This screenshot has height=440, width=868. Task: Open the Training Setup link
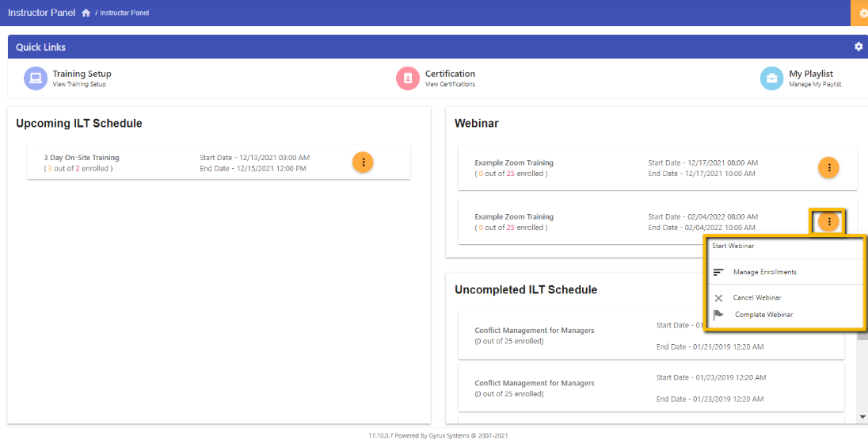point(82,74)
